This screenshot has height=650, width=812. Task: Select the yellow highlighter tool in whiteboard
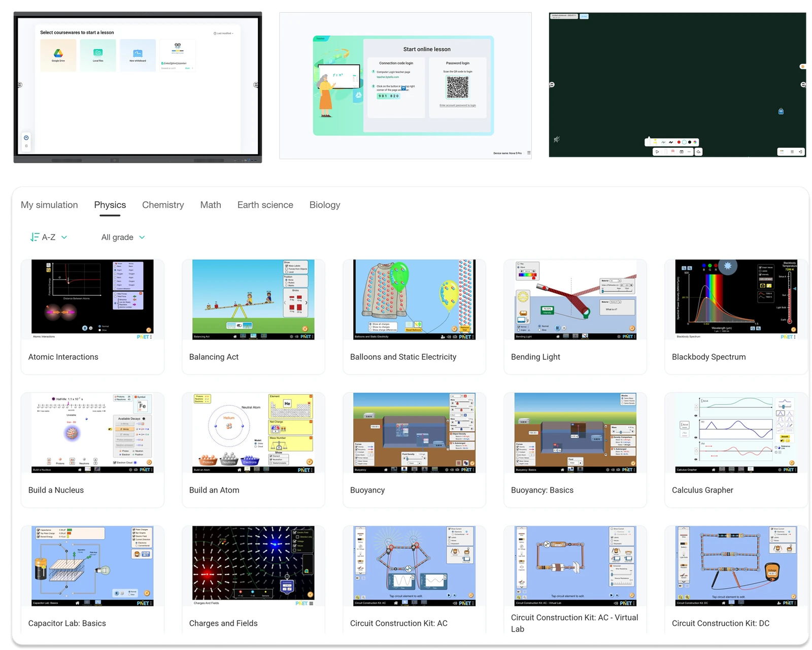655,142
